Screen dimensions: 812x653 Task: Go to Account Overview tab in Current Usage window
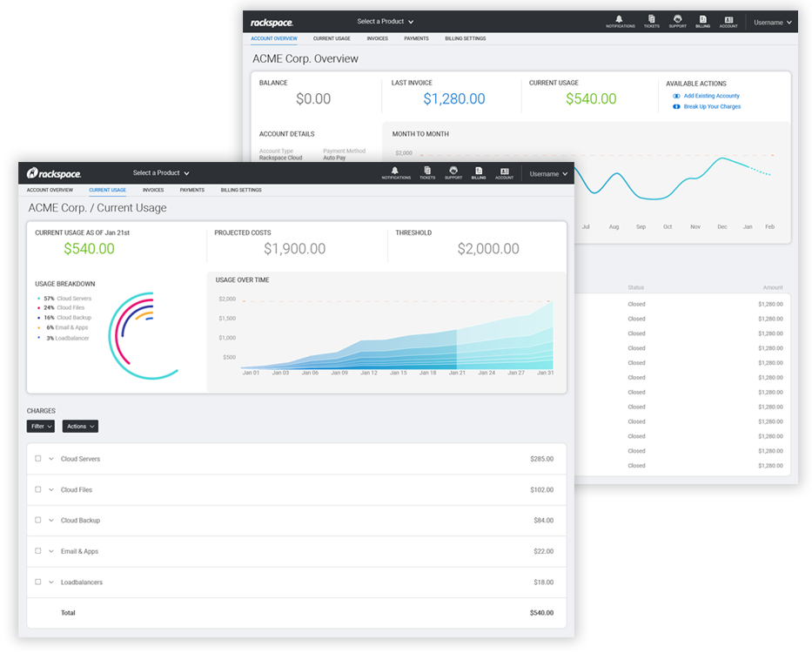tap(50, 190)
